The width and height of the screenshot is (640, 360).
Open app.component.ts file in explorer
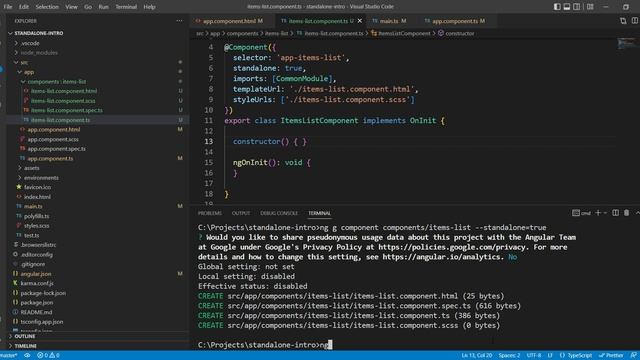(50, 158)
